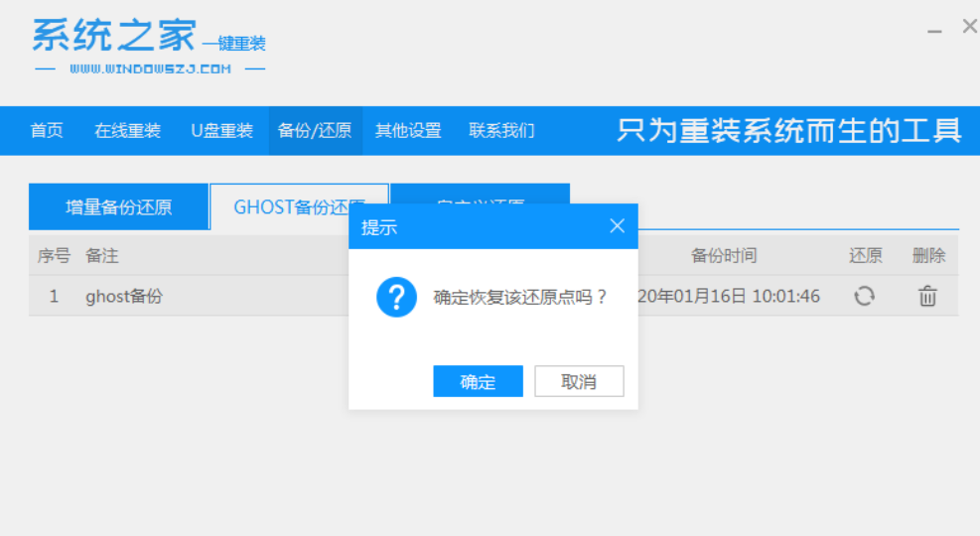Screen dimensions: 980x536
Task: Open the 备份/还原 menu item
Action: [x=315, y=131]
